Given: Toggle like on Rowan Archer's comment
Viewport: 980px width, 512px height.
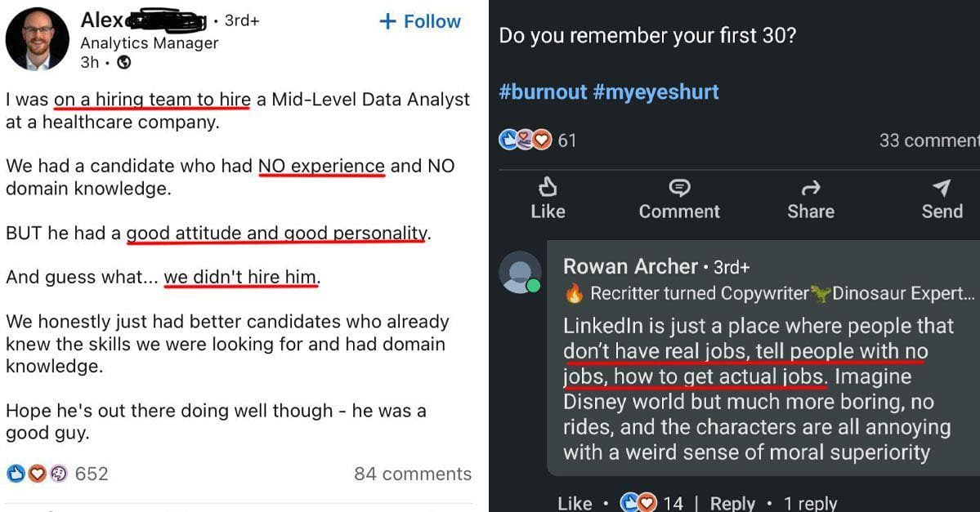Looking at the screenshot, I should (x=575, y=503).
